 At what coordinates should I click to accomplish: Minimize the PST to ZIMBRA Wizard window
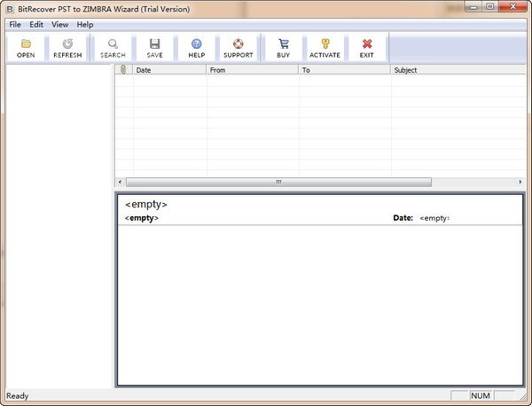click(473, 7)
